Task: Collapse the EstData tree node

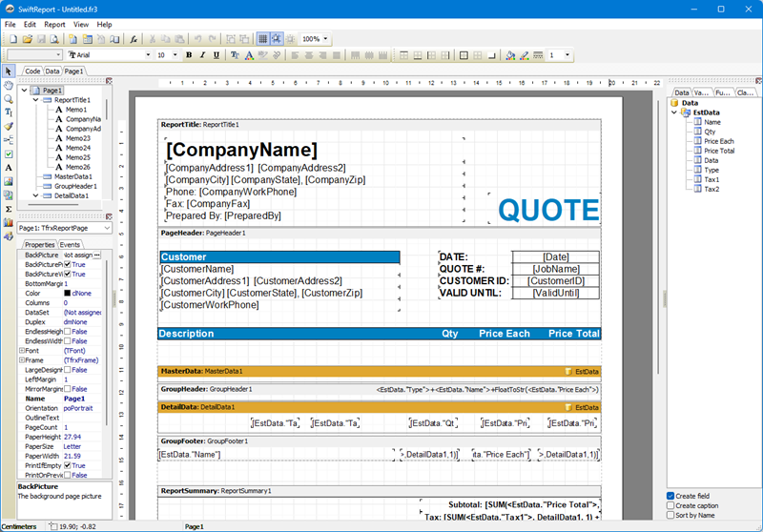Action: tap(674, 113)
